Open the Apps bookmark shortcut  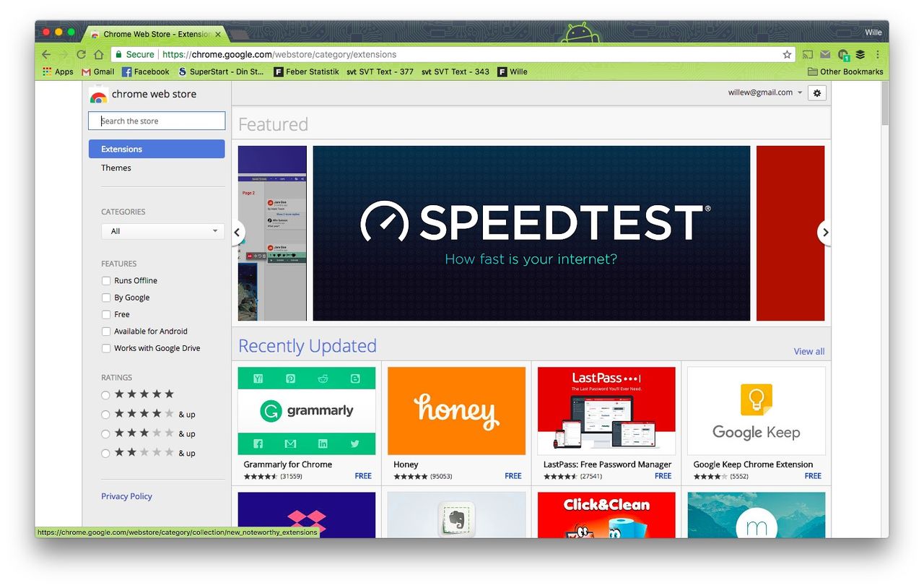click(x=58, y=72)
